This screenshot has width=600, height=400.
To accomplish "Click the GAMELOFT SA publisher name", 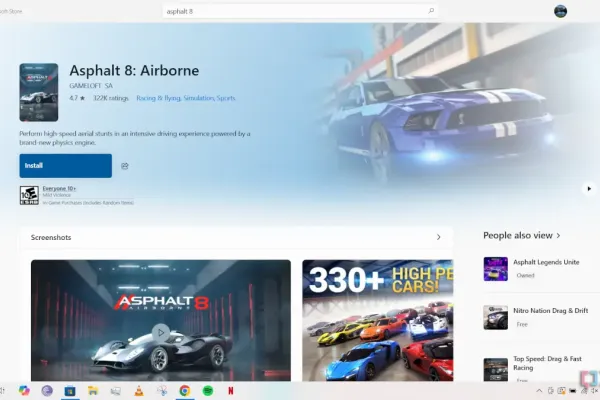I will (91, 86).
